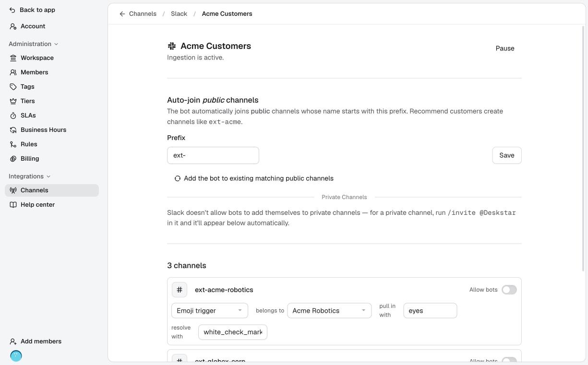Open the Emoji trigger dropdown
Image resolution: width=588 pixels, height=365 pixels.
(210, 311)
